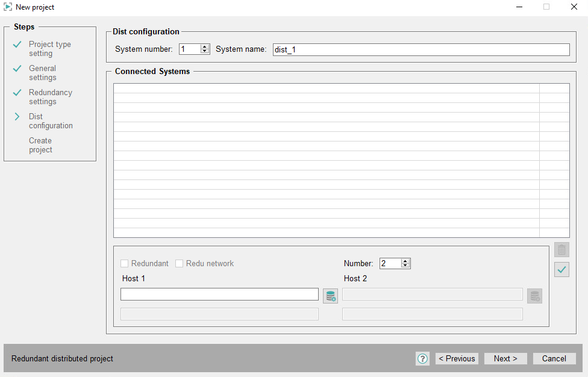Click the trash delete icon

tap(561, 250)
